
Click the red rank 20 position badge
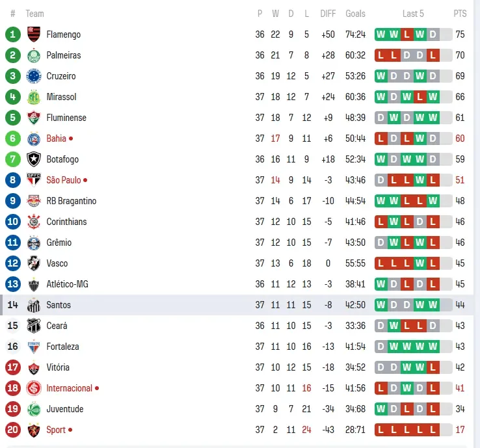point(13,430)
